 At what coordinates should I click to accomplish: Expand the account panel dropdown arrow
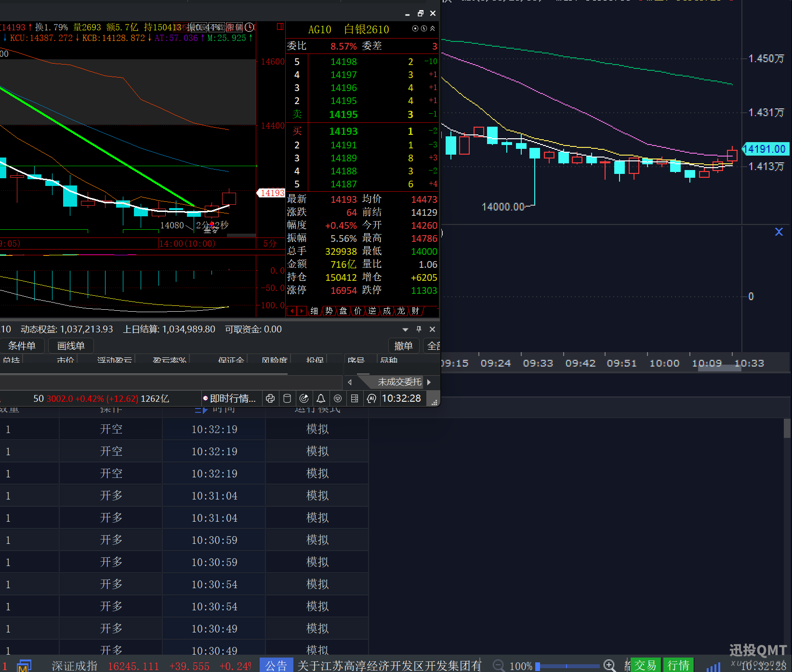[405, 329]
